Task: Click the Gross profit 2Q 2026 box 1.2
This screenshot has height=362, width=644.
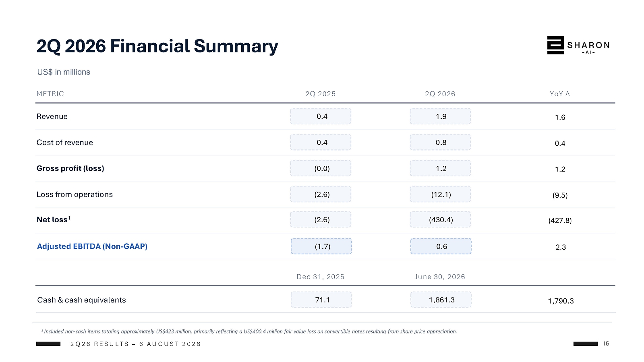Action: [440, 168]
